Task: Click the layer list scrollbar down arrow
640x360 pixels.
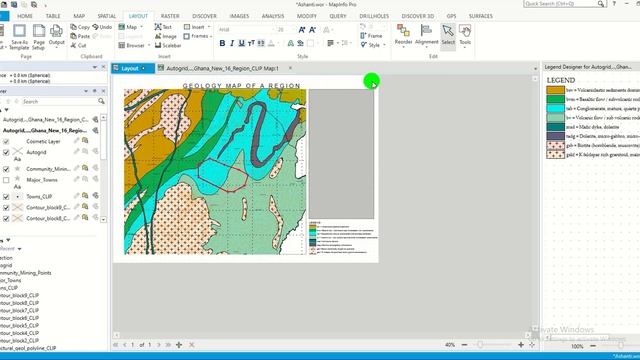Action: click(x=104, y=219)
